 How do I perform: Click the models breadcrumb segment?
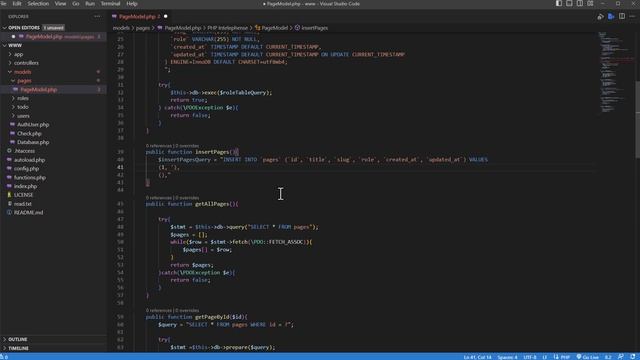pyautogui.click(x=121, y=28)
